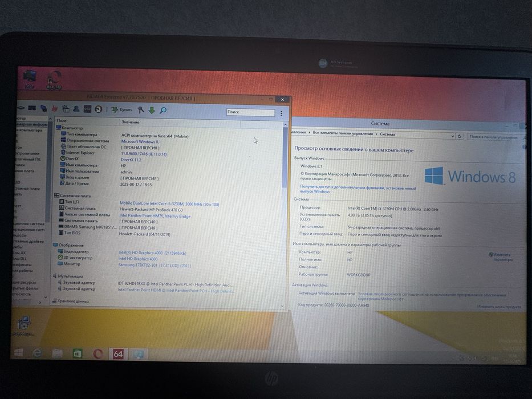Click the Изменить ключ продукта link
The height and width of the screenshot is (399, 532).
tap(499, 307)
